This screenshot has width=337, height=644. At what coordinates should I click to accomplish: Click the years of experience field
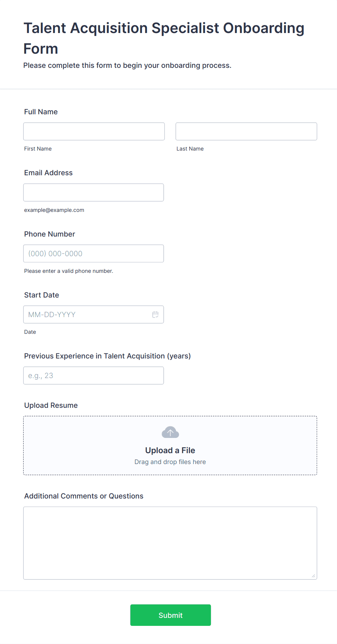[x=93, y=376]
